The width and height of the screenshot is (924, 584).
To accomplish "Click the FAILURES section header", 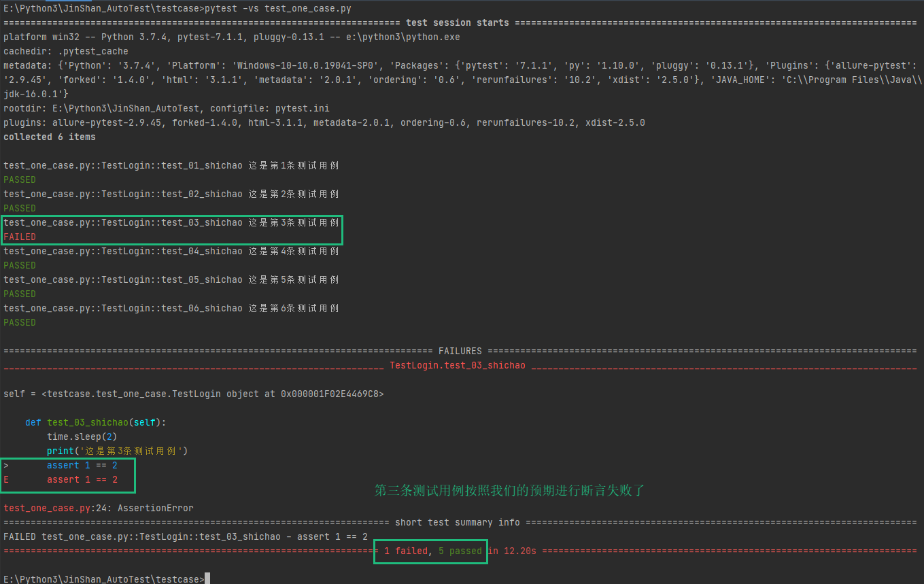I will pos(460,351).
